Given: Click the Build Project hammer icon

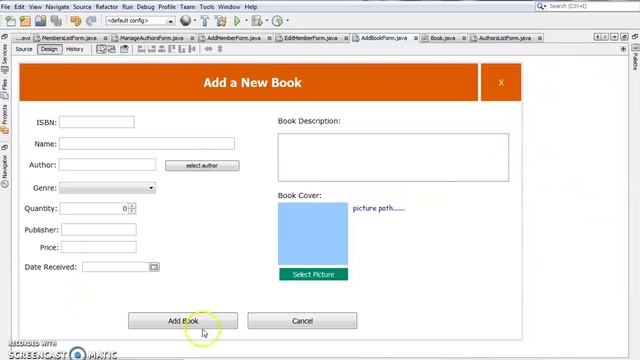Looking at the screenshot, I should 205,21.
